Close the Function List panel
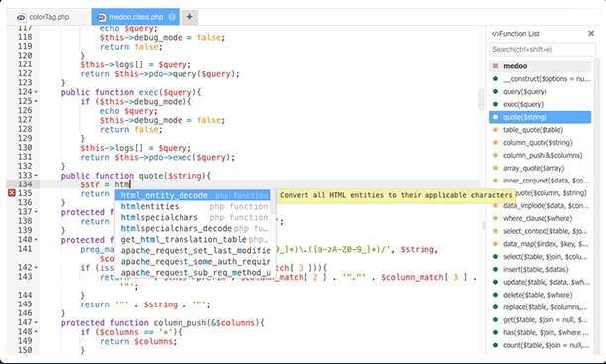Viewport: 606px width, 364px height. click(x=591, y=34)
